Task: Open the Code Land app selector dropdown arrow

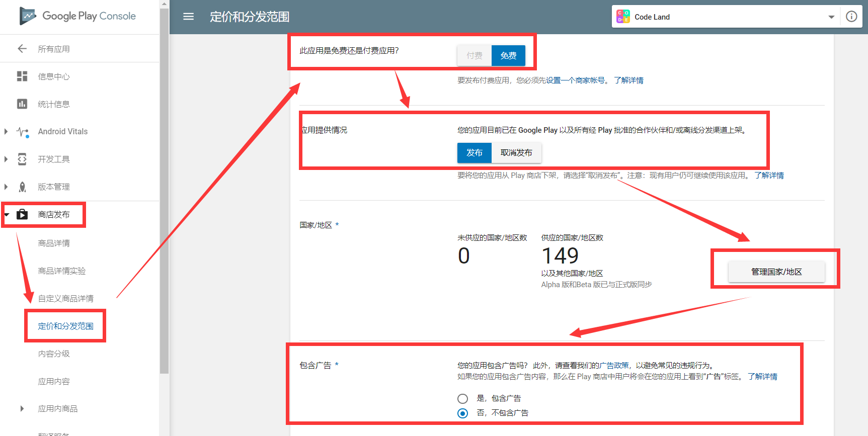Action: (831, 17)
